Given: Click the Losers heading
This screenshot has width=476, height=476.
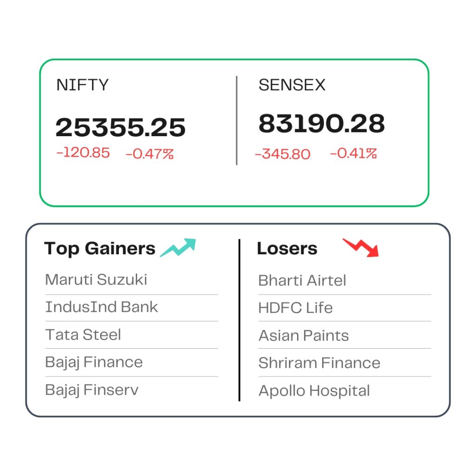Looking at the screenshot, I should [287, 249].
